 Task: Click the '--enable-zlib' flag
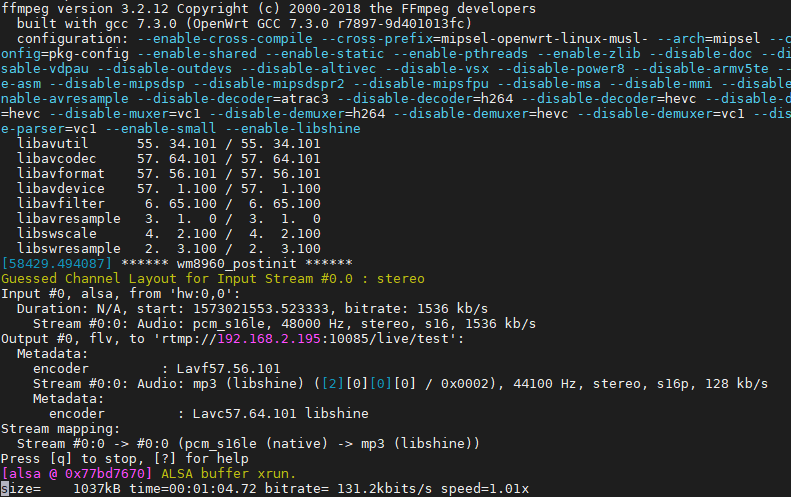point(589,53)
